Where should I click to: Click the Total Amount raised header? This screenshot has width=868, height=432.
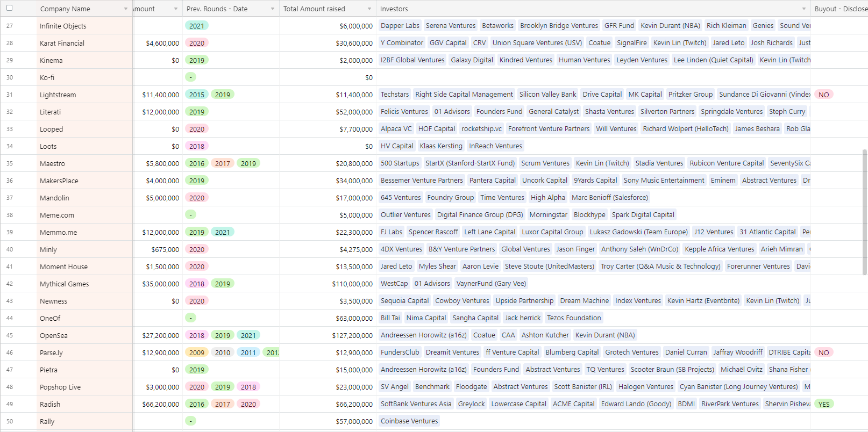click(x=328, y=9)
